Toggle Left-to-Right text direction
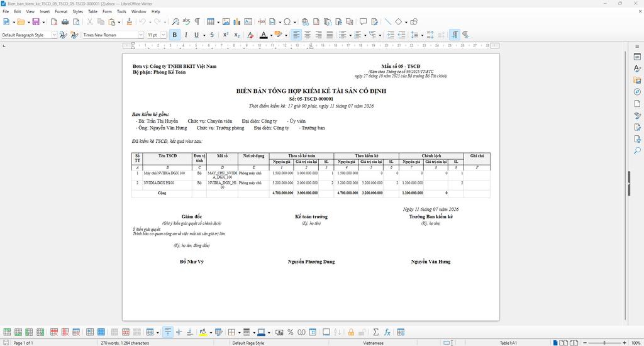644x346 pixels. click(x=455, y=35)
